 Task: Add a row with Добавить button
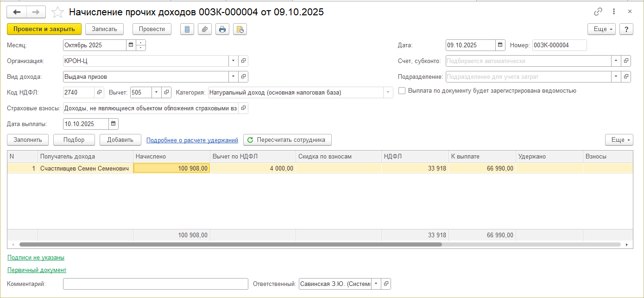pos(120,140)
